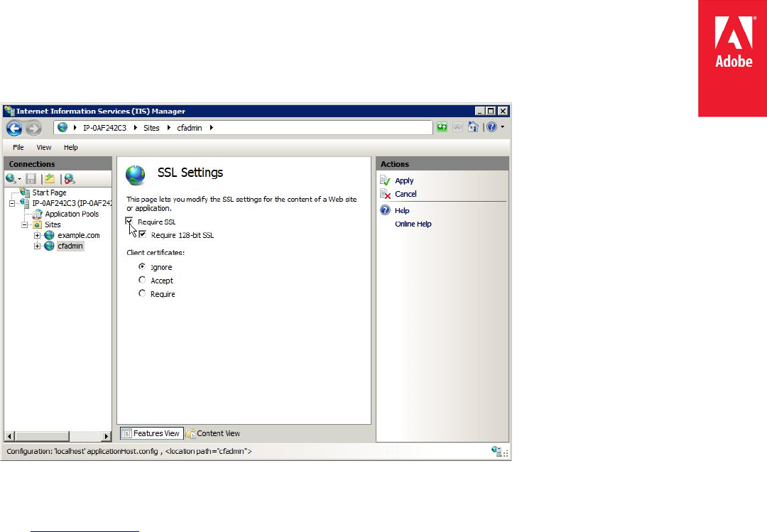Open dropdown arrow after IP-0AF242C3 breadcrumb

[136, 128]
